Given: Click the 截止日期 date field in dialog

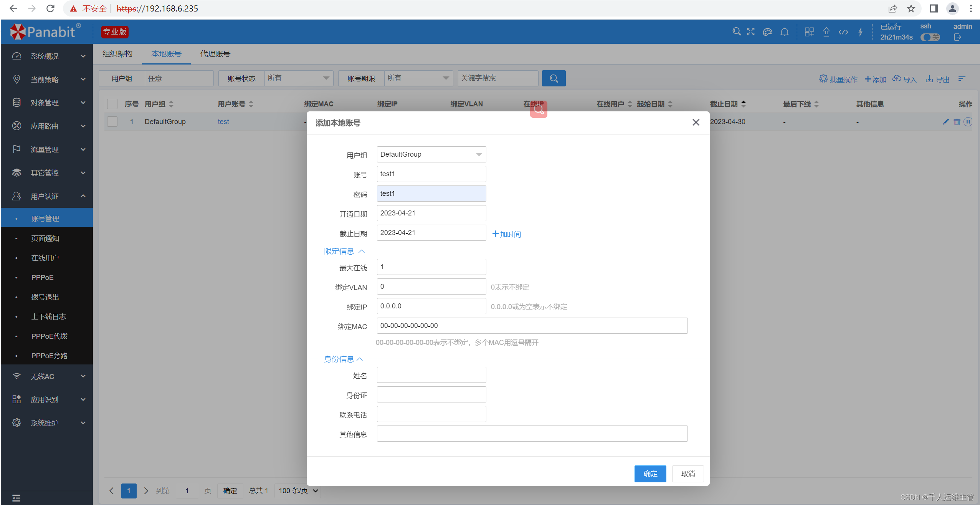Looking at the screenshot, I should pos(431,233).
